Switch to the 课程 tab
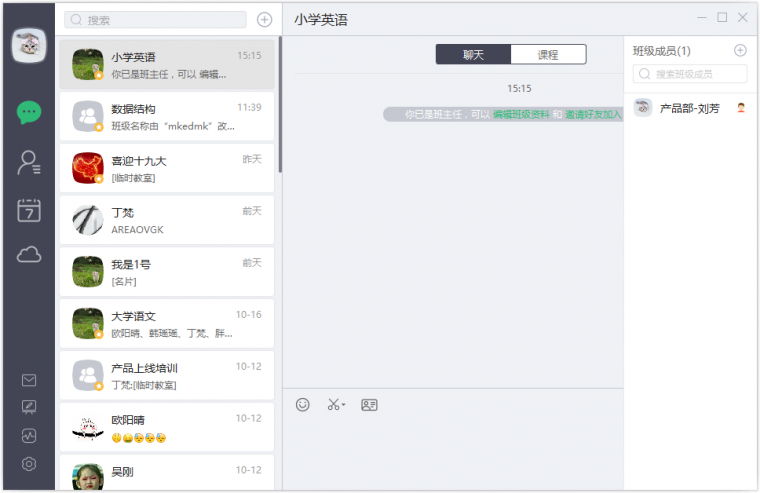This screenshot has height=493, width=760. [x=548, y=55]
